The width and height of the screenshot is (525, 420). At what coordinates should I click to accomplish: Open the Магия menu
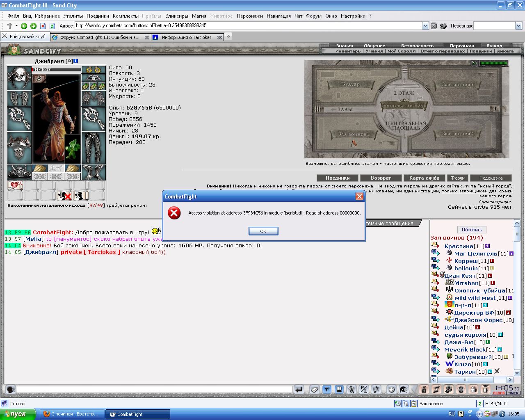coord(199,16)
